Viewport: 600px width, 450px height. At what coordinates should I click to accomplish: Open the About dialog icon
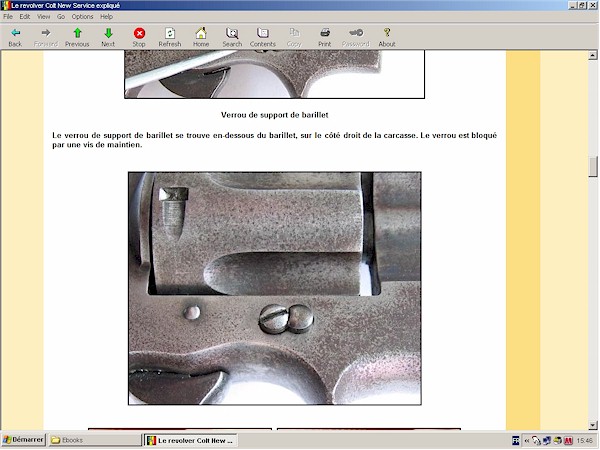386,34
